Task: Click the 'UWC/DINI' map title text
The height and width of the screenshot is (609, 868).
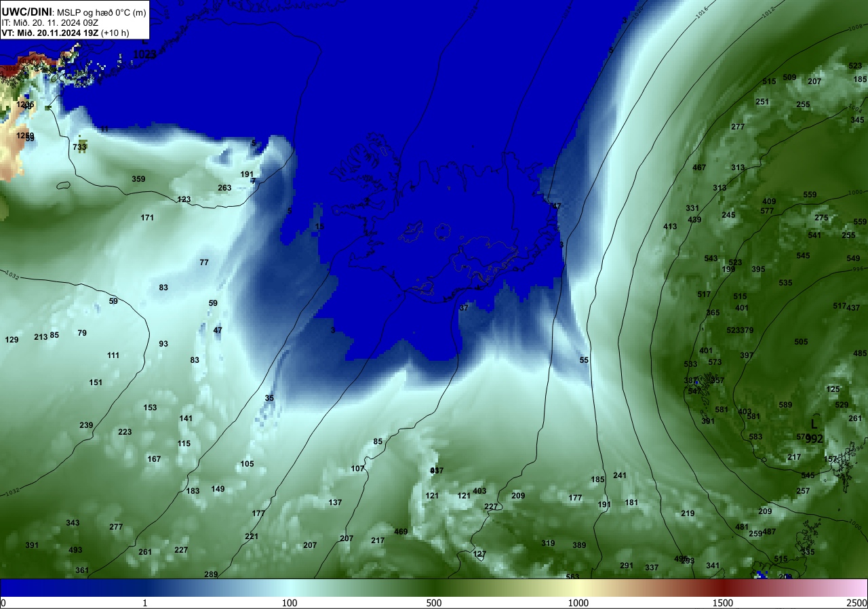Action: 26,12
